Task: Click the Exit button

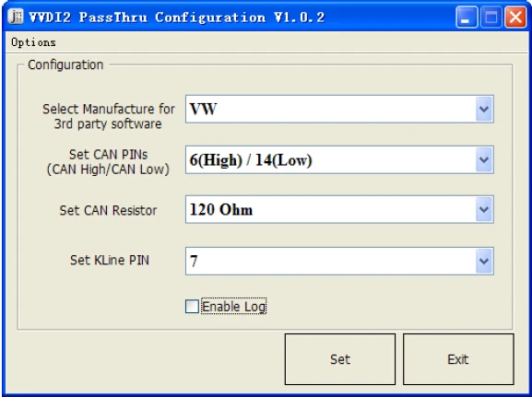Action: (x=458, y=359)
